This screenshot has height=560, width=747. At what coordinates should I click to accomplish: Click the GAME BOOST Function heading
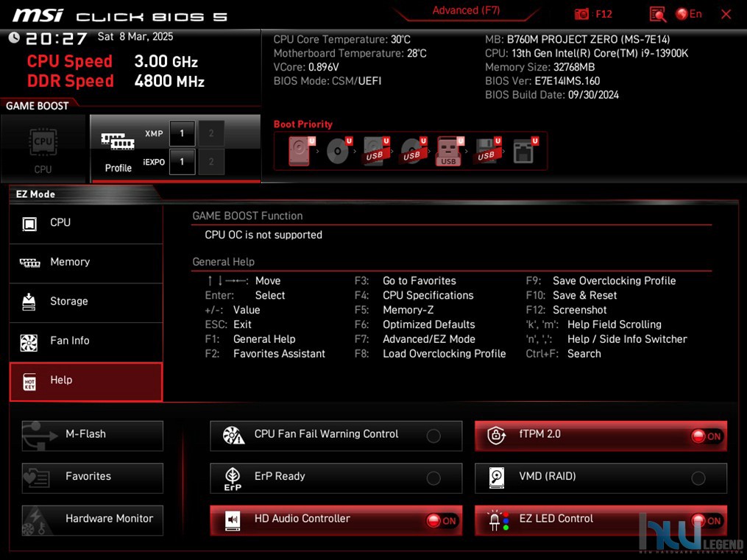click(x=247, y=216)
